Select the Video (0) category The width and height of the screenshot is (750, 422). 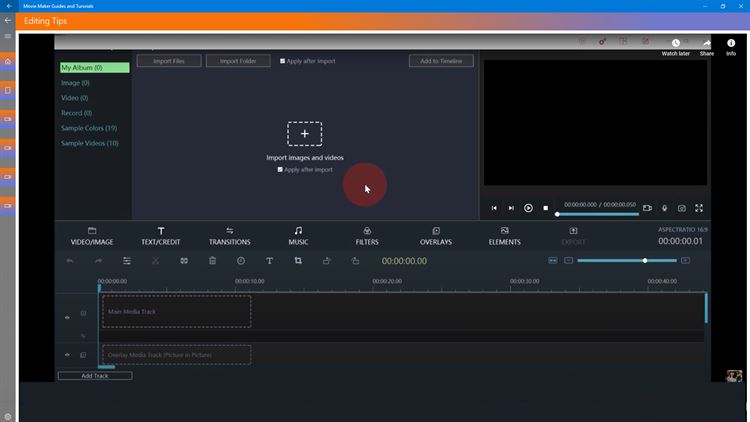(75, 98)
